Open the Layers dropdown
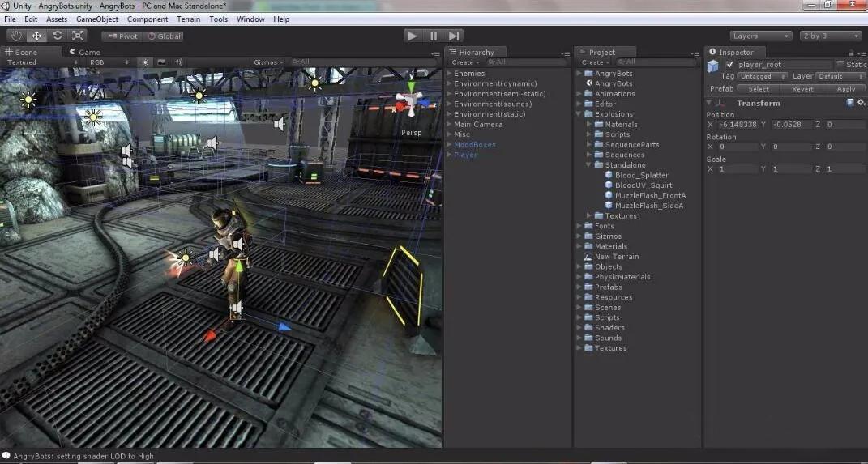 click(x=760, y=36)
